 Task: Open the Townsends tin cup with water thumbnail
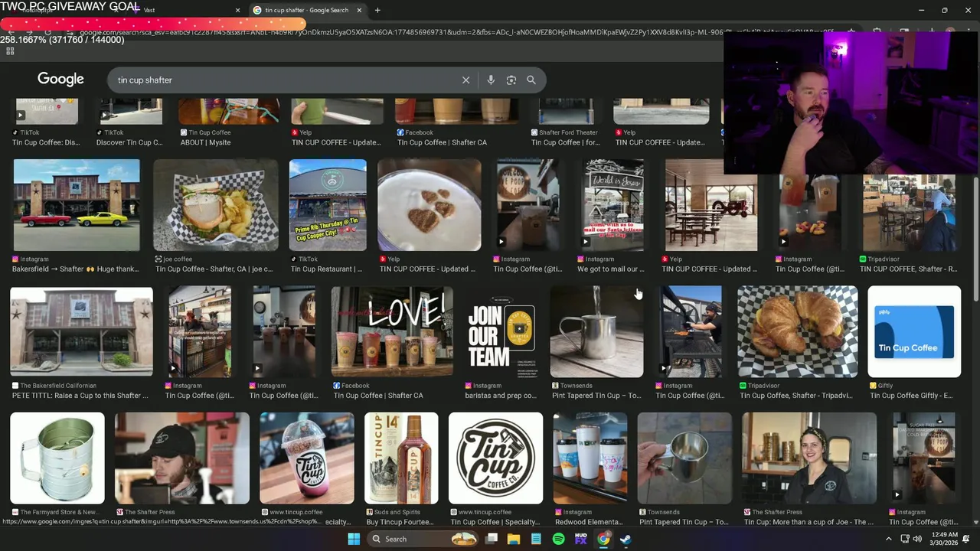[x=597, y=331]
